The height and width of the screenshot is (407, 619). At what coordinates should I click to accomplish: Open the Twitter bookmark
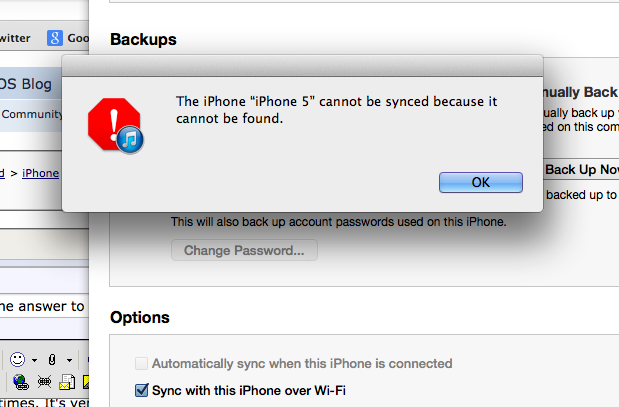pyautogui.click(x=14, y=38)
